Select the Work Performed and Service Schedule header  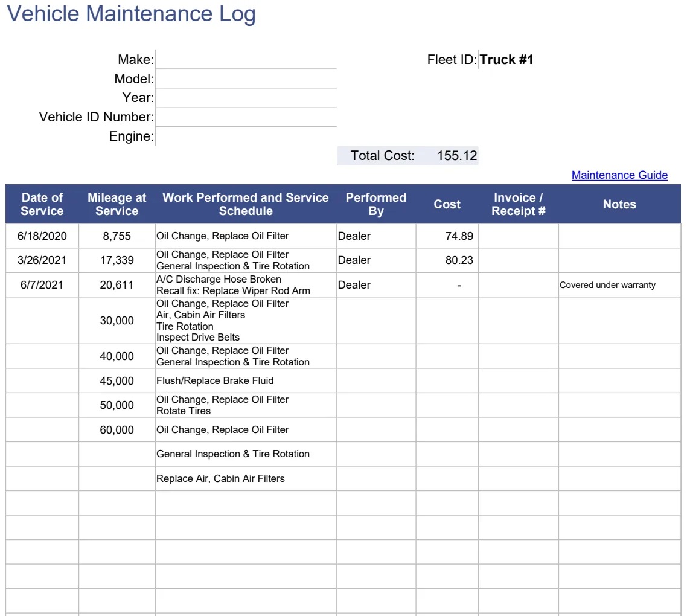tap(246, 204)
